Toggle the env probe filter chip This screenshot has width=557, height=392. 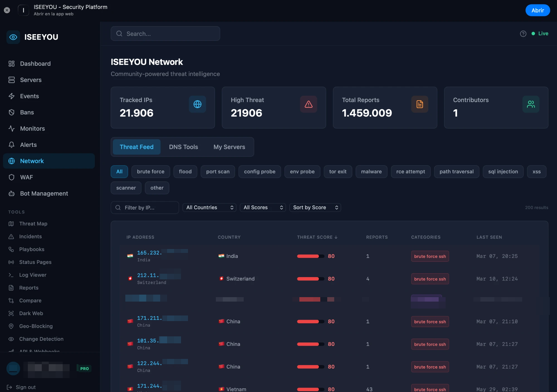click(x=302, y=172)
